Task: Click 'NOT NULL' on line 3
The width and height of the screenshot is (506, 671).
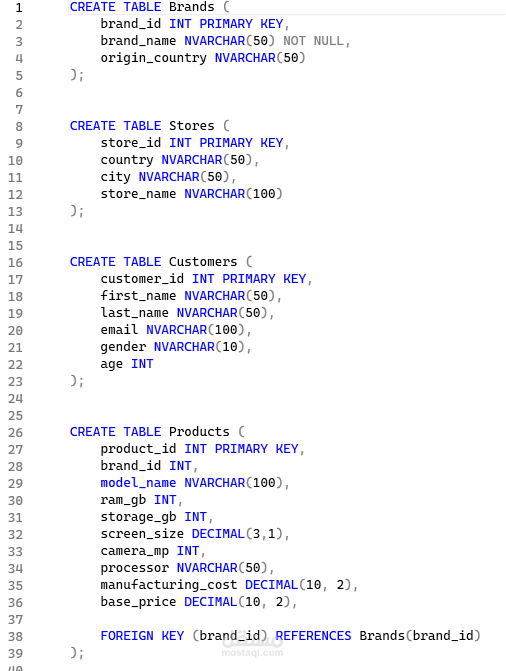Action: click(313, 41)
